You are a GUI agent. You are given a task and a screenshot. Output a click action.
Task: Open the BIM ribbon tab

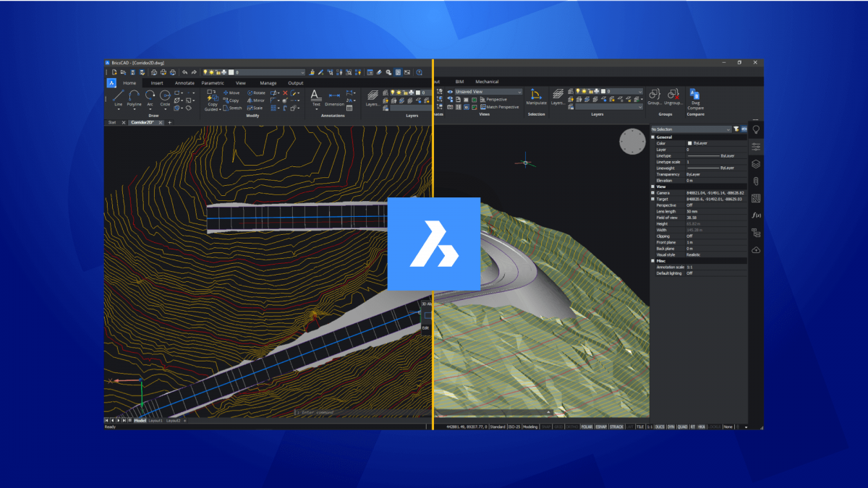[x=459, y=80]
